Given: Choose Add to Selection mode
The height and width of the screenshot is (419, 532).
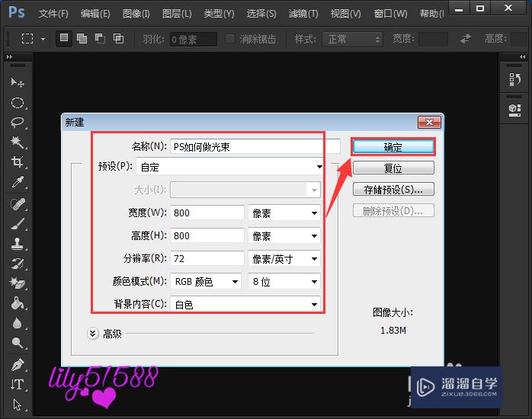Looking at the screenshot, I should [82, 38].
